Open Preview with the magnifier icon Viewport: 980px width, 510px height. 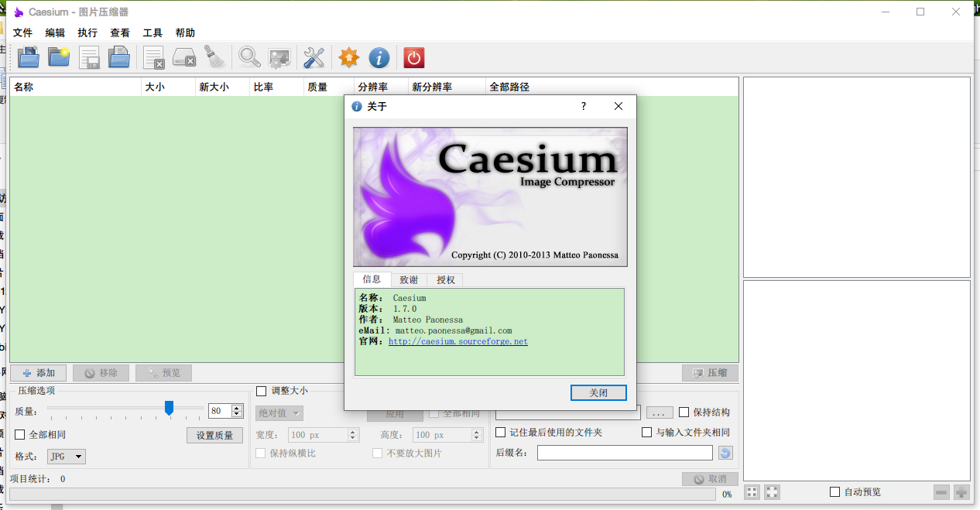(x=248, y=57)
